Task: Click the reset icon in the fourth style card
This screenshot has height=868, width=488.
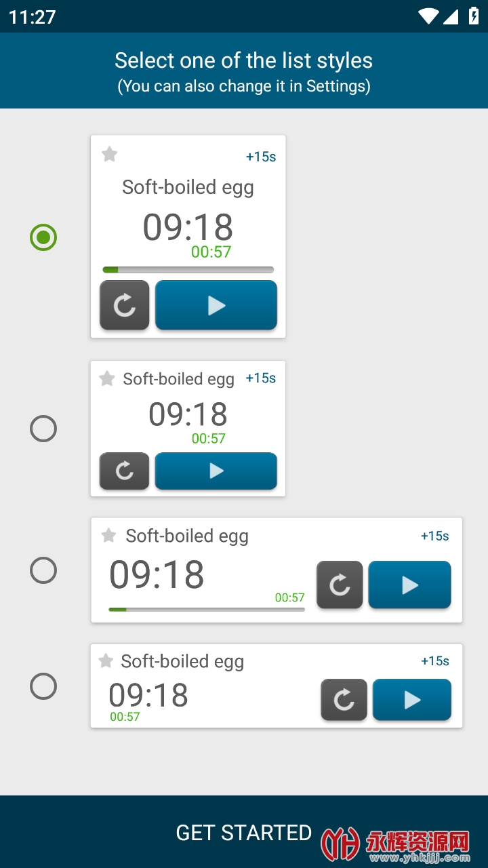Action: [344, 700]
